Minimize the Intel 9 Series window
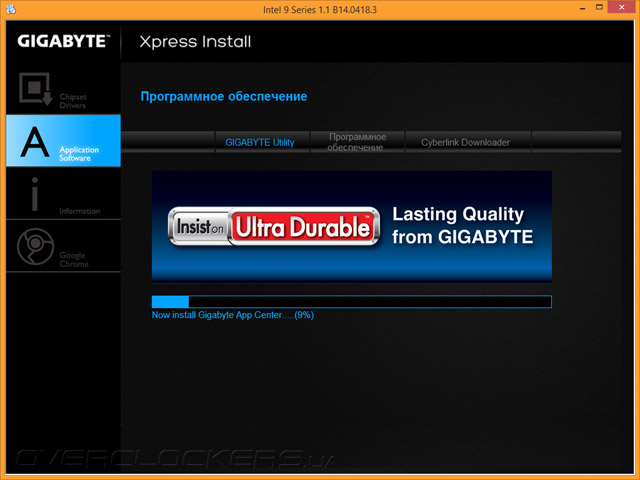 (x=582, y=8)
